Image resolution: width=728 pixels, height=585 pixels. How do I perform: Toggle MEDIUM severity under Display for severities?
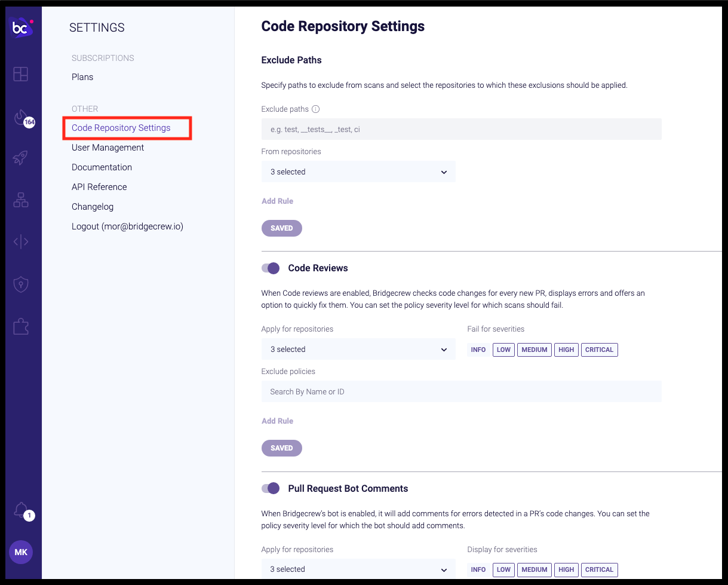click(x=535, y=569)
